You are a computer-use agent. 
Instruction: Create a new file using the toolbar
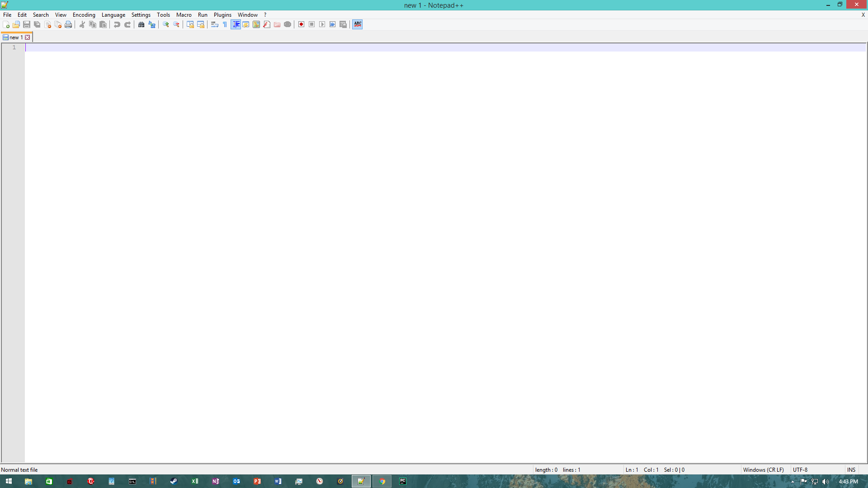(6, 24)
